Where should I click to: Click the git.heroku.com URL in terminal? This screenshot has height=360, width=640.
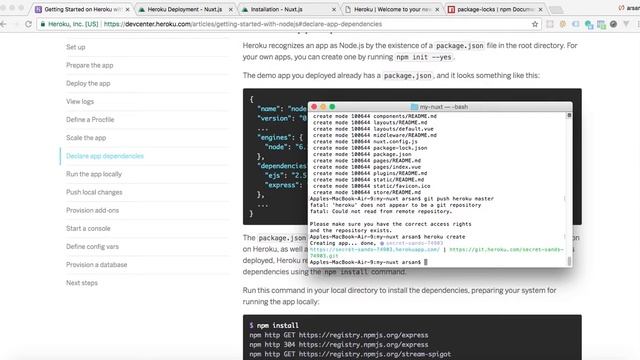pyautogui.click(x=506, y=249)
